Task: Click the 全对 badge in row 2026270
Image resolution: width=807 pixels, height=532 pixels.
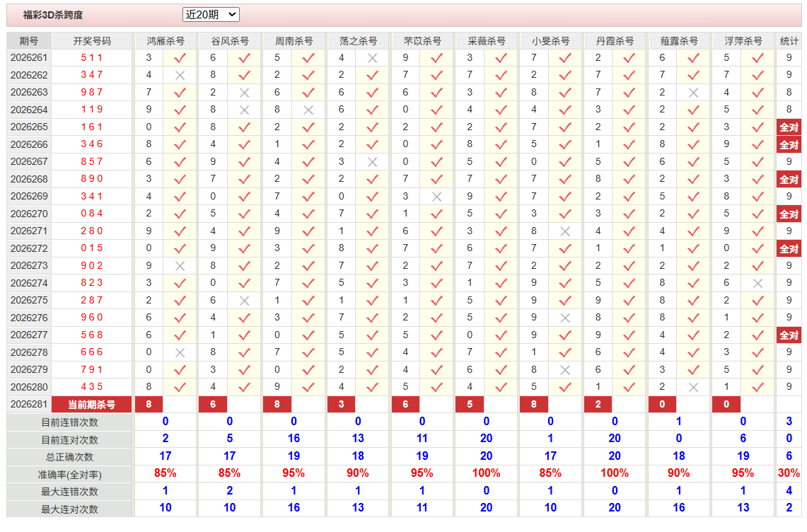Action: coord(789,214)
